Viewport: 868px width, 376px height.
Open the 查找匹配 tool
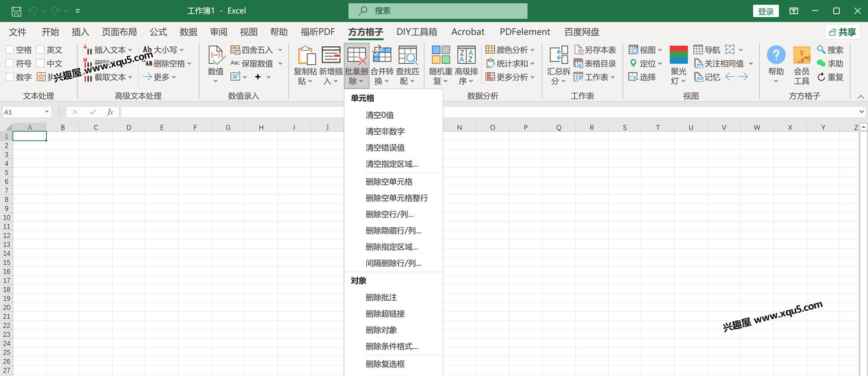(408, 65)
